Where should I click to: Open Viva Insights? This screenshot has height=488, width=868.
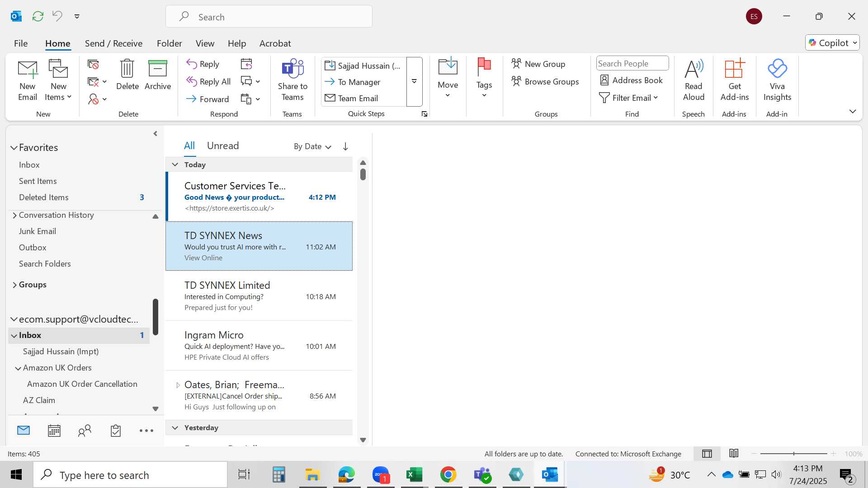tap(777, 80)
